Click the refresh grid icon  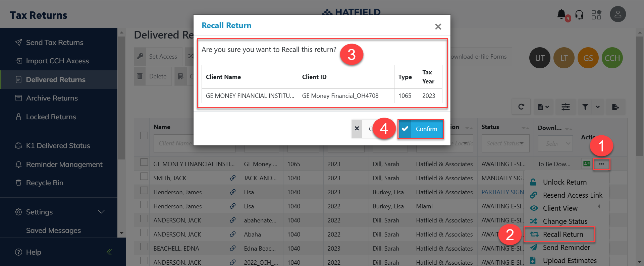pos(521,107)
